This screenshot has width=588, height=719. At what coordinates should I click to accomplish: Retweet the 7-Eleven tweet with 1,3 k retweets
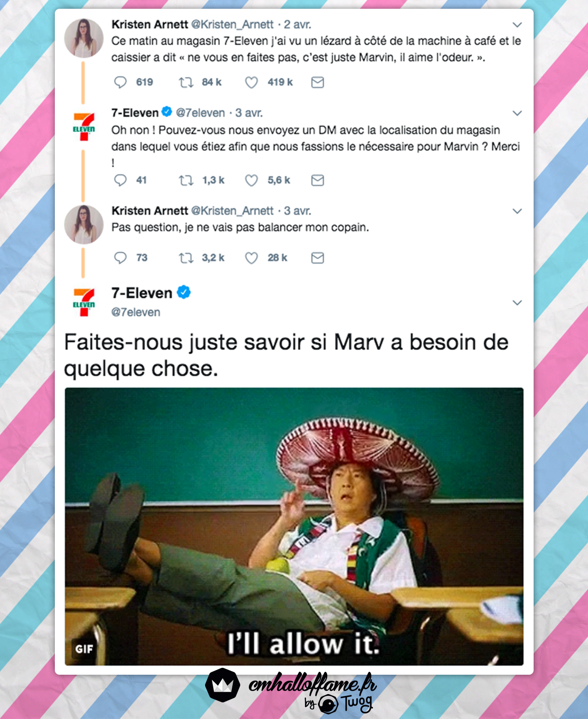[186, 180]
